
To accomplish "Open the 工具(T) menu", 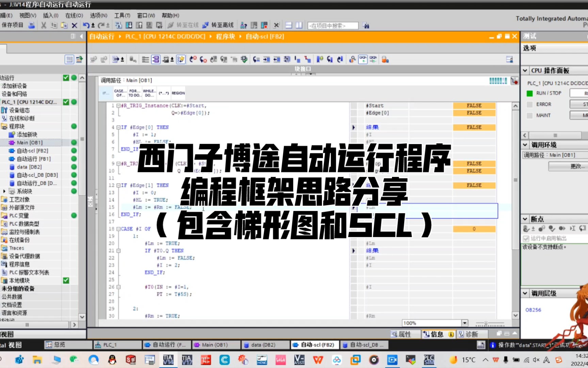I will [x=122, y=15].
